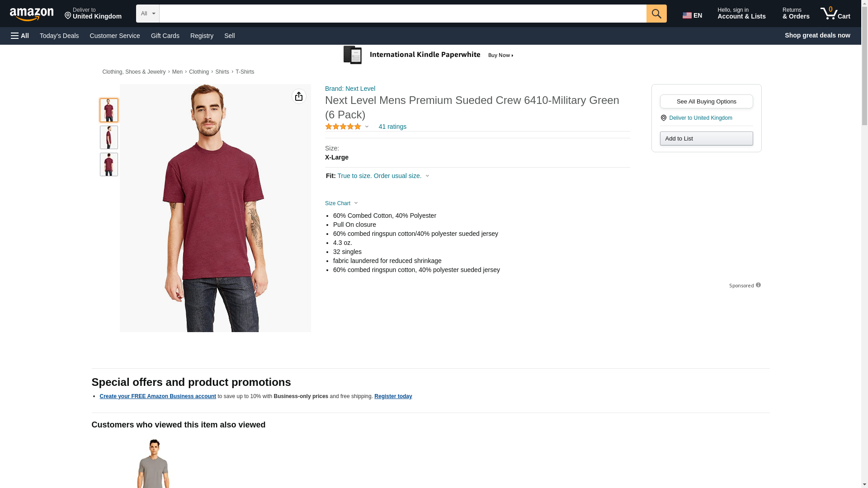Click the five-star rating icons
This screenshot has width=868, height=488.
tap(343, 127)
